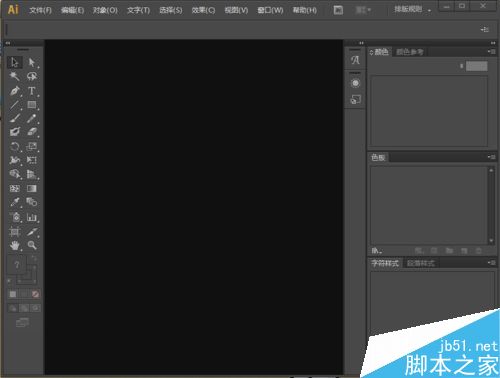
Task: Enable Draw Inside mode
Action: click(x=35, y=308)
